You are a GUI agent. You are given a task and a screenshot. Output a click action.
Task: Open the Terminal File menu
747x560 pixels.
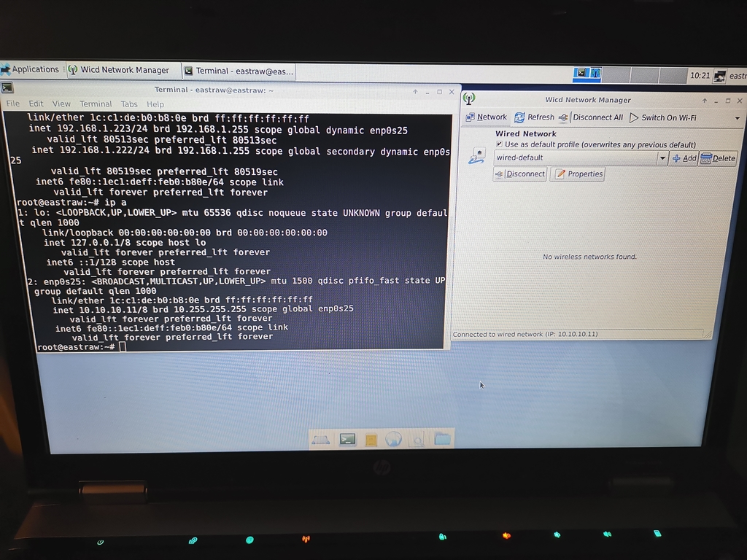pos(13,104)
